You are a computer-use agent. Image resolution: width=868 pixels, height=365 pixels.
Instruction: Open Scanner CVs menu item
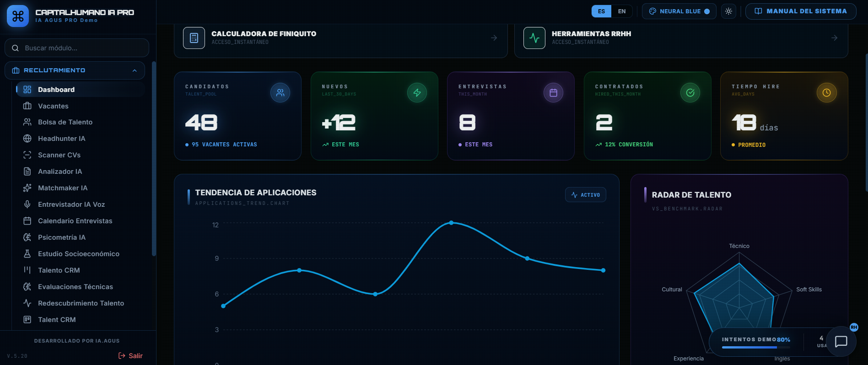click(x=81, y=155)
